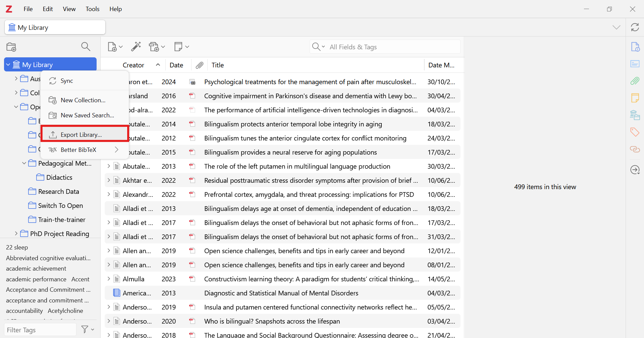
Task: Expand the PhD Project Reading collection
Action: [16, 233]
